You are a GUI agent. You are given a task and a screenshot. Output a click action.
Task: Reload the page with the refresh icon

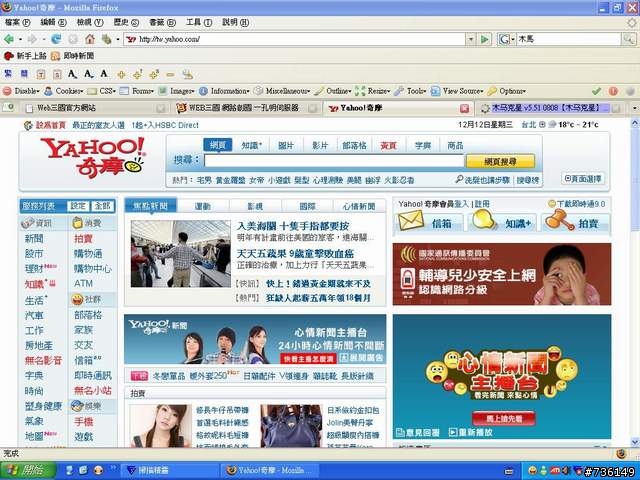pos(56,39)
